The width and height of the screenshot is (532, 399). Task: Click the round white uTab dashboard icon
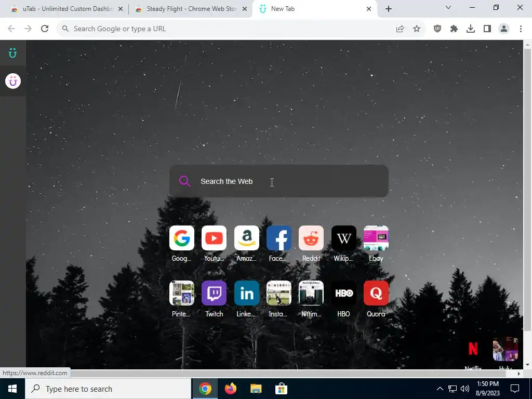click(x=13, y=82)
